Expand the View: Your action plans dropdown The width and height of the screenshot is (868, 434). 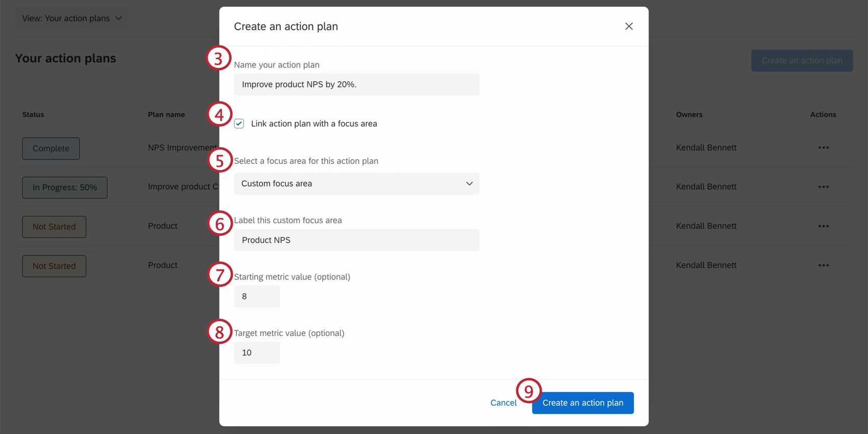(71, 18)
